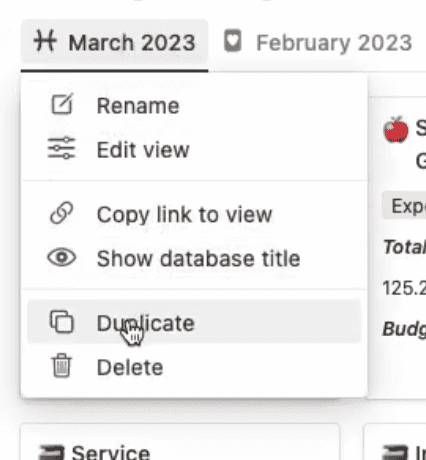
Task: Open the March 2023 view tab
Action: (x=115, y=42)
